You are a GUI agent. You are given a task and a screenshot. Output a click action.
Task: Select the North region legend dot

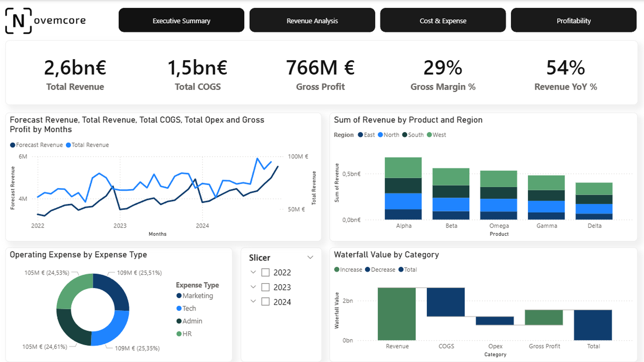(x=380, y=135)
